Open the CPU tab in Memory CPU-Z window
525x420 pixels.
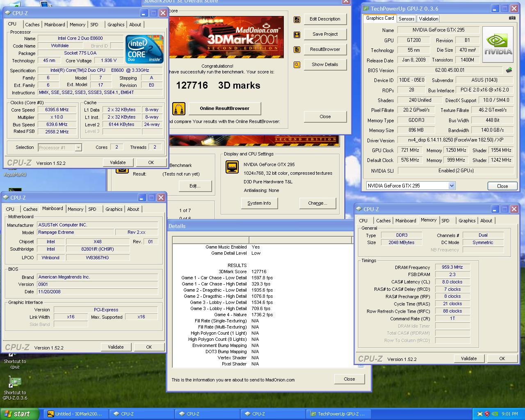point(363,221)
